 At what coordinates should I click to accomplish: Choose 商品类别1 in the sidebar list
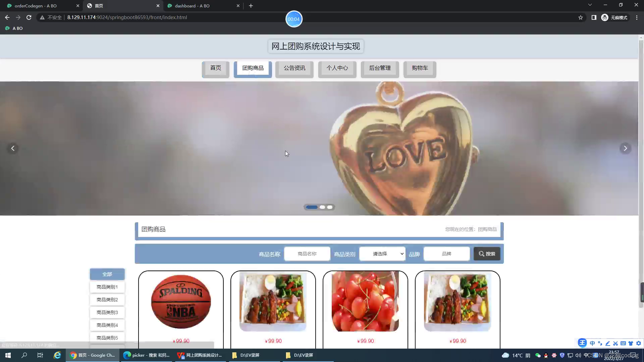[107, 287]
